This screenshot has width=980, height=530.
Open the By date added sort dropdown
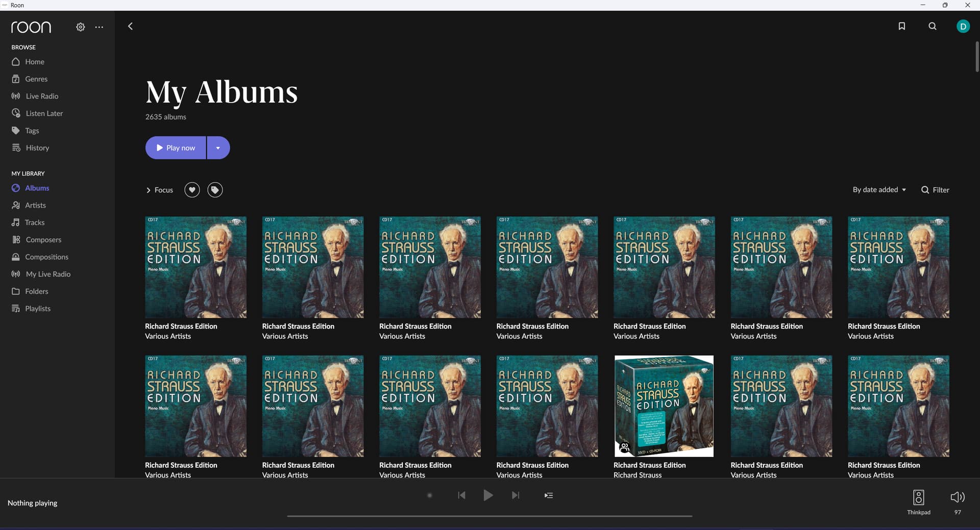click(879, 190)
